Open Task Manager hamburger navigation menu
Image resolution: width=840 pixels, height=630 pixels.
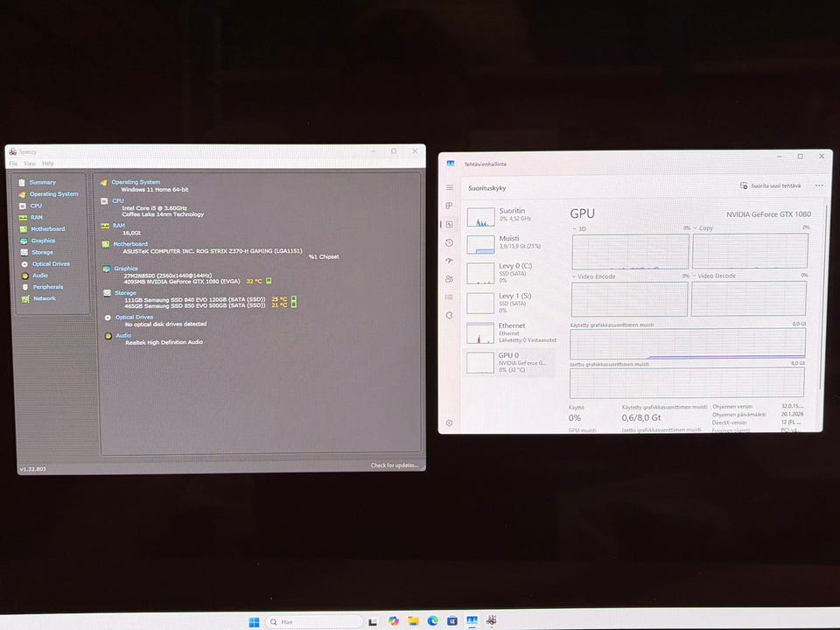tap(450, 187)
